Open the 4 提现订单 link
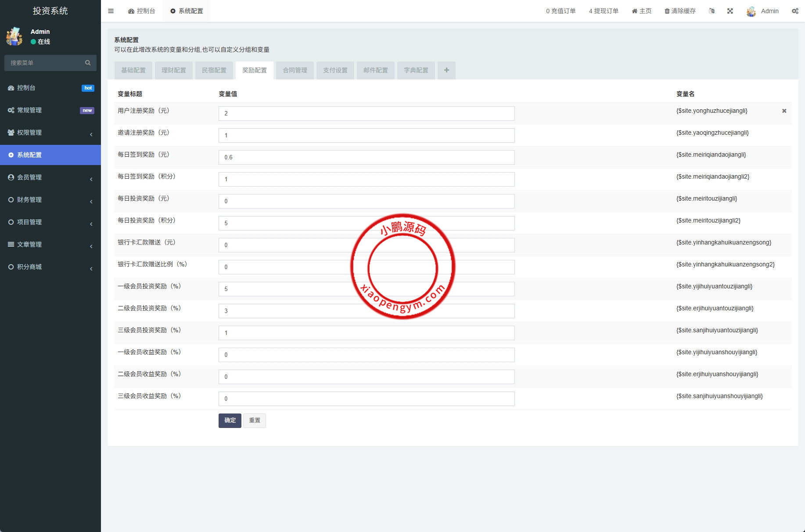 pyautogui.click(x=604, y=11)
